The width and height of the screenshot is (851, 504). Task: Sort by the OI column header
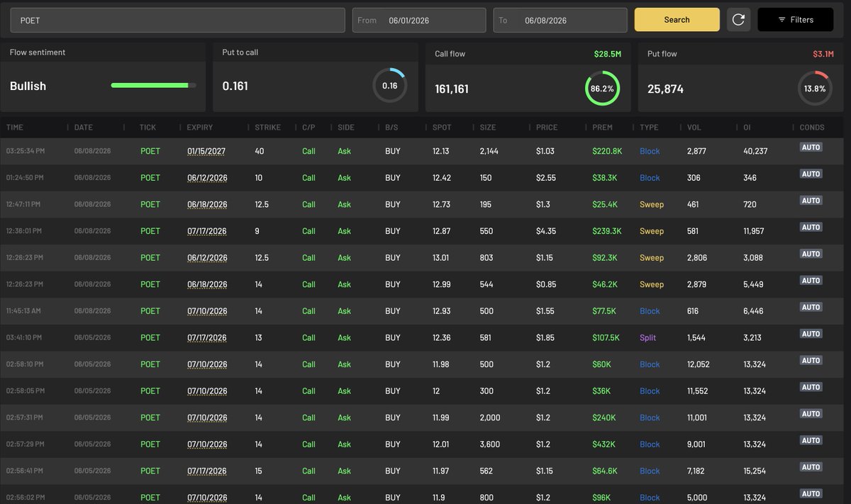[x=747, y=128]
